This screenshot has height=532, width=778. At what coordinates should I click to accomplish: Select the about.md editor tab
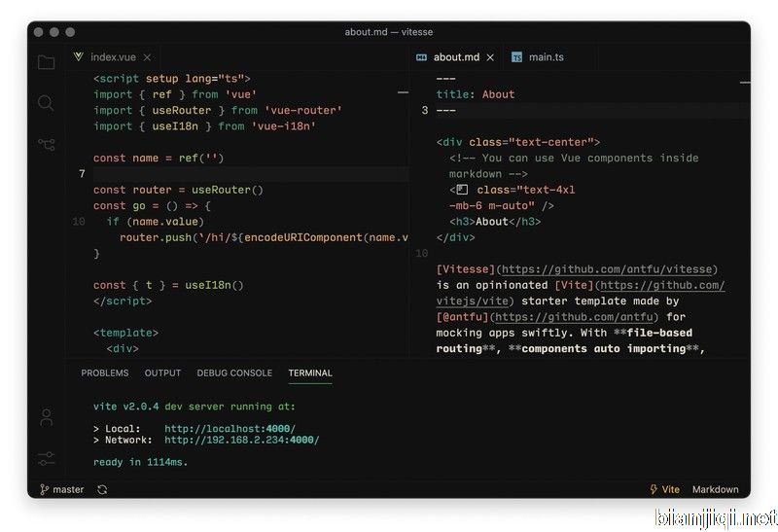coord(456,57)
